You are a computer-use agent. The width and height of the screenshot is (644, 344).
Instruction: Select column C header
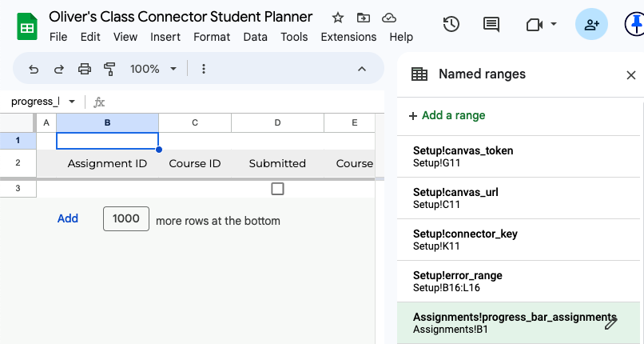(x=195, y=123)
